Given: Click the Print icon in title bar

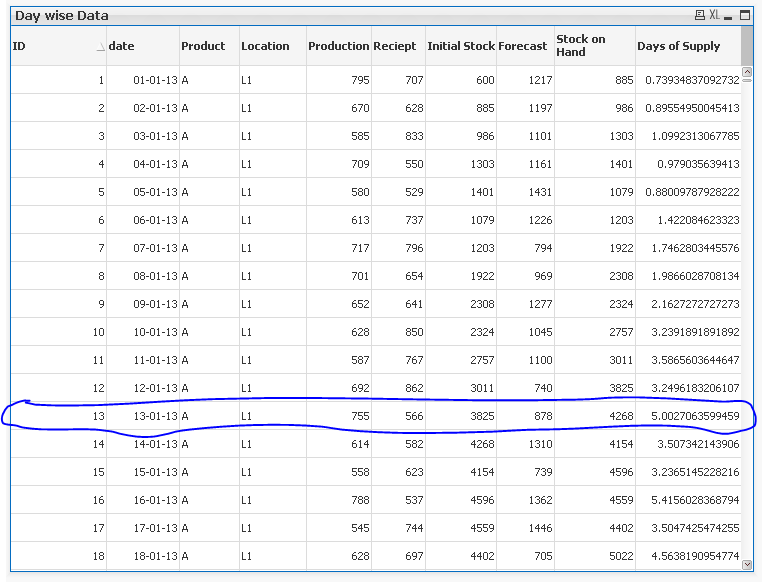Looking at the screenshot, I should [x=700, y=15].
